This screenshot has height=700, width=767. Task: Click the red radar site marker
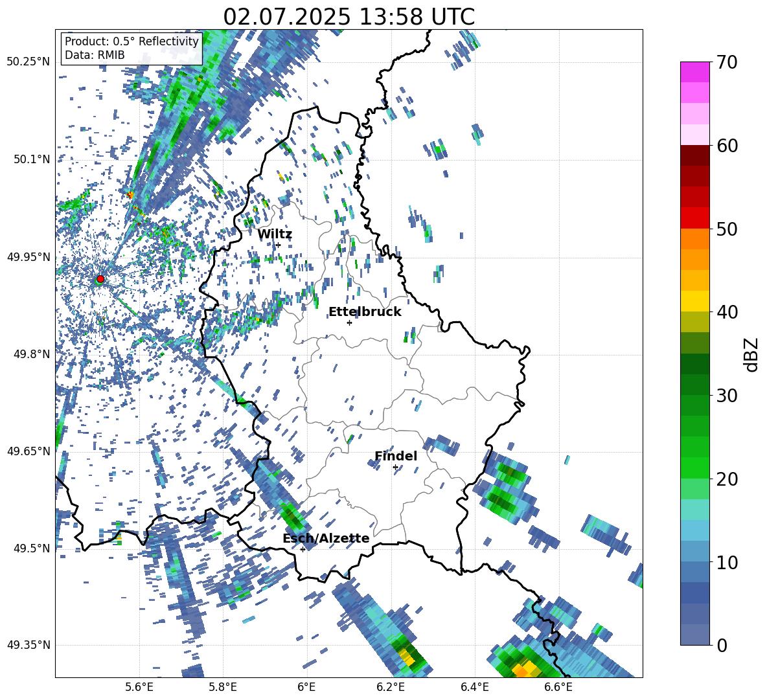pyautogui.click(x=100, y=278)
